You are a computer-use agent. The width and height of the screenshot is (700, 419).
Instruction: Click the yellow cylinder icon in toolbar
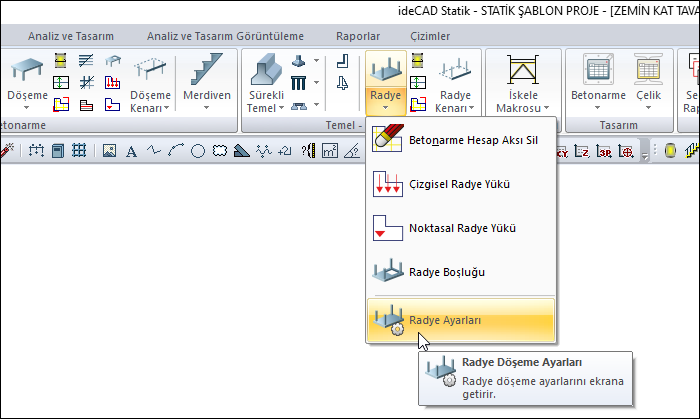pos(670,151)
